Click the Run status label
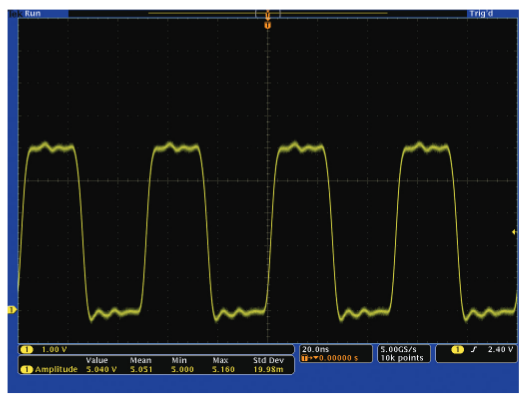Viewport: 525px width, 400px height. [32, 13]
